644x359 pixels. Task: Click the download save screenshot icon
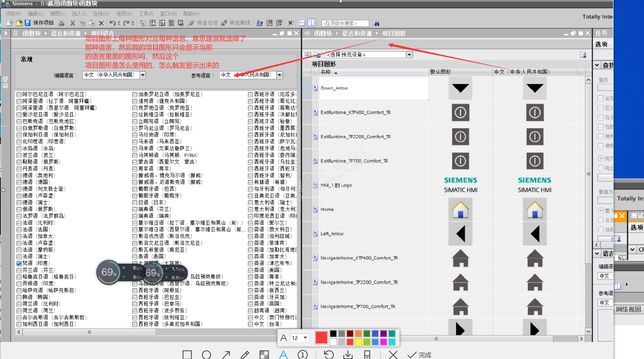348,355
